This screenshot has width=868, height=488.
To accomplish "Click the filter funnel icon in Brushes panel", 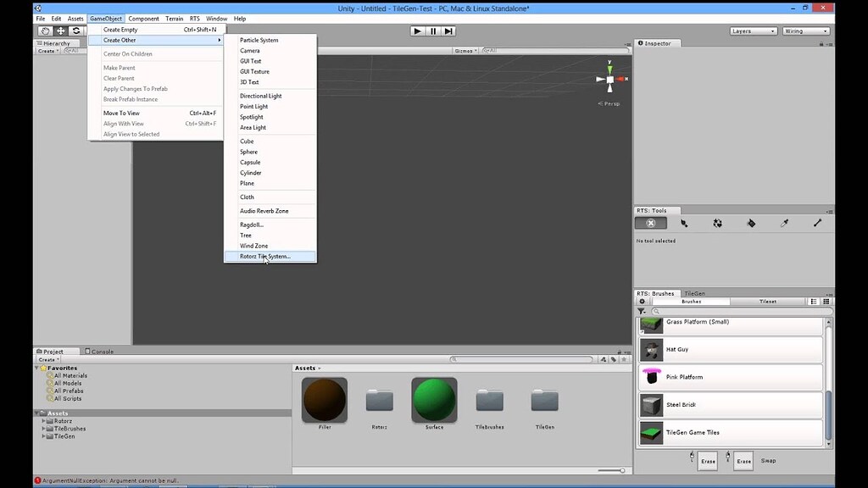I will pos(642,312).
